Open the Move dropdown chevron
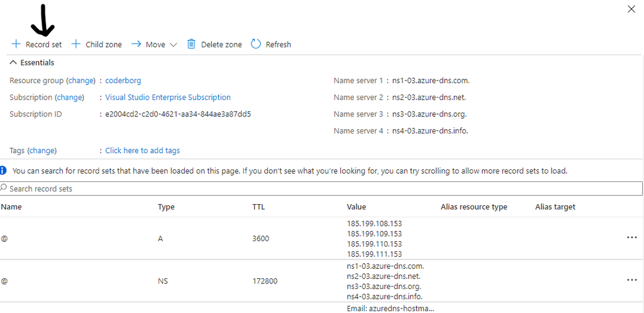 [173, 45]
